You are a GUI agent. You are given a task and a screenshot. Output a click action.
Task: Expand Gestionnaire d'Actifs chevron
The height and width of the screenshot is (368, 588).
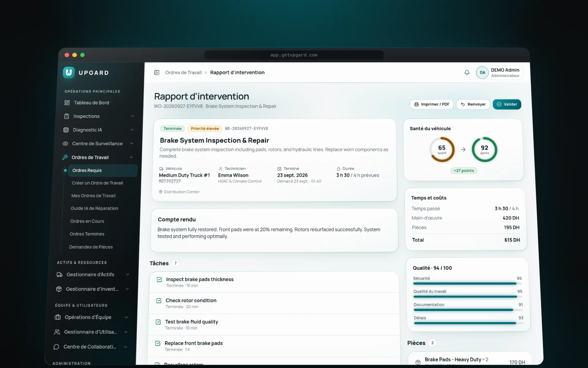(x=128, y=274)
